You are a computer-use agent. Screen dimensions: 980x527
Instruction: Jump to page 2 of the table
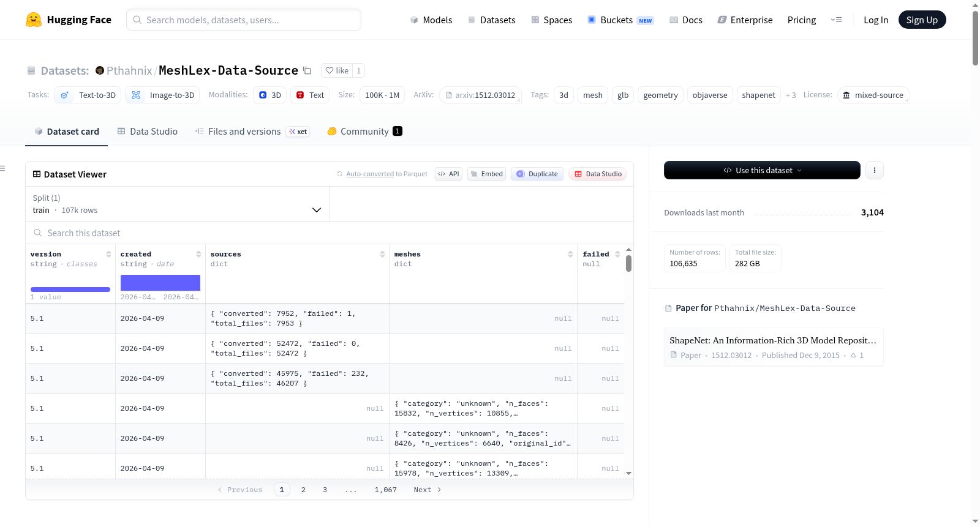303,490
